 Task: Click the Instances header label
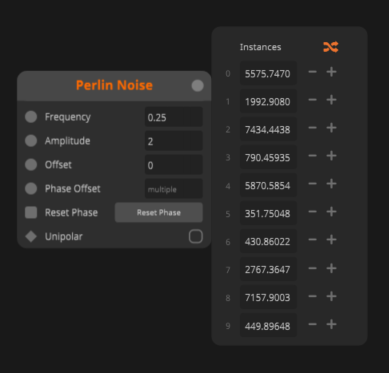pyautogui.click(x=260, y=47)
